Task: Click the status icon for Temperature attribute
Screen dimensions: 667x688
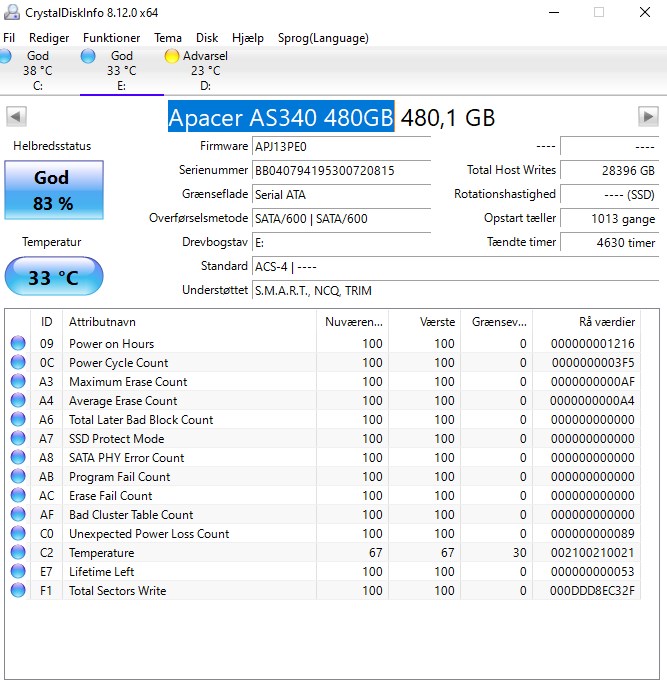Action: (x=18, y=552)
